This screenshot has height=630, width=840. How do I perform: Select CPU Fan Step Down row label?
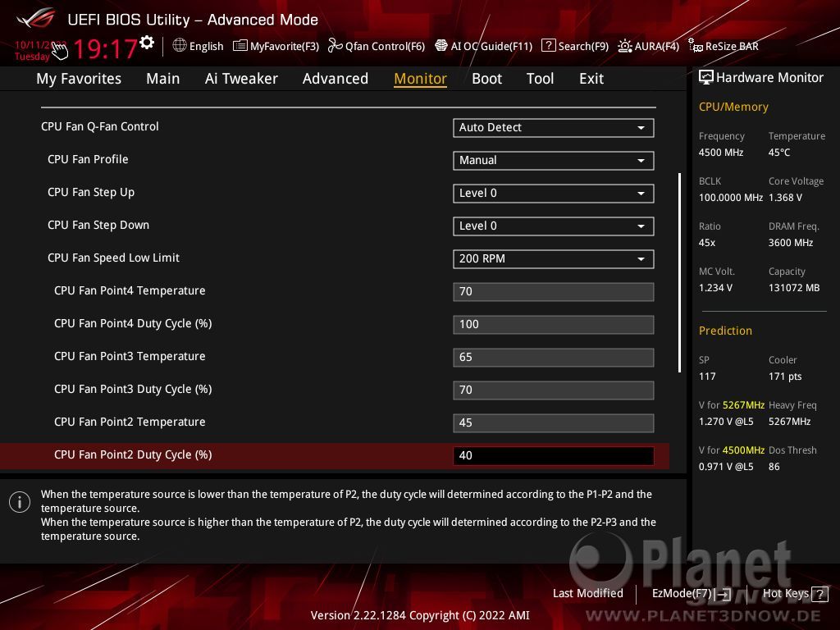pos(98,225)
